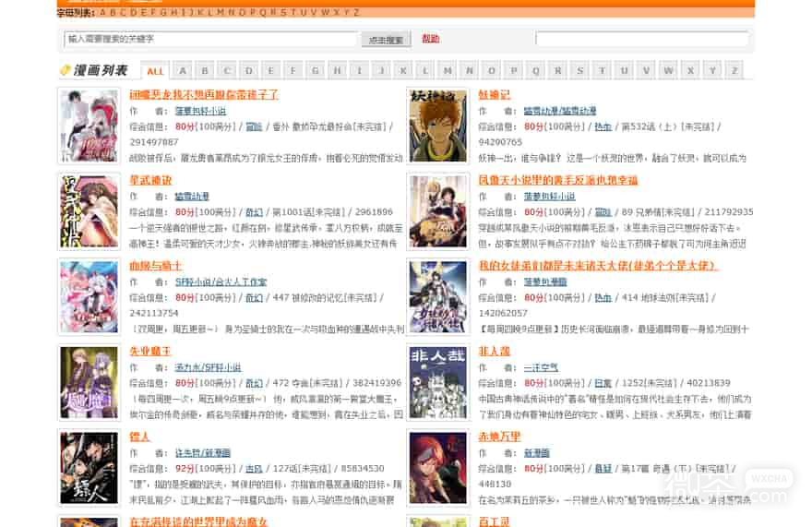This screenshot has height=527, width=812.
Task: Open the 镖人 title link
Action: (139, 437)
